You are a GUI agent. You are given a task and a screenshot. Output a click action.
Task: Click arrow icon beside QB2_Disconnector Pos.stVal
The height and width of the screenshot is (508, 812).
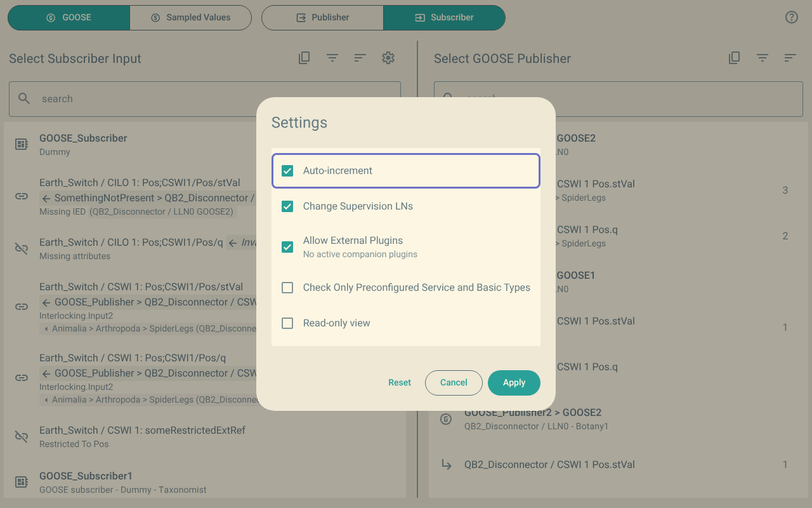tap(447, 465)
